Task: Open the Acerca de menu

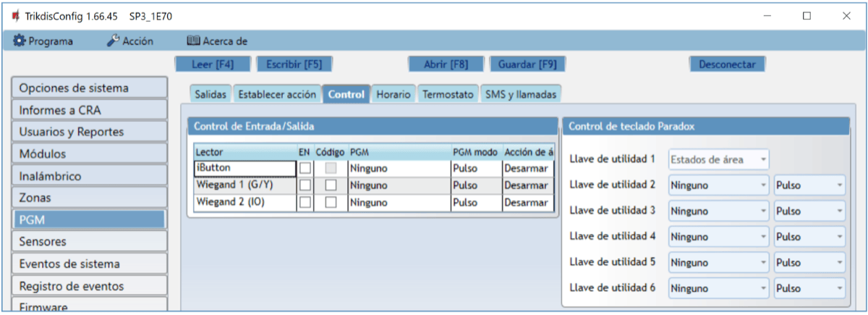Action: point(218,41)
